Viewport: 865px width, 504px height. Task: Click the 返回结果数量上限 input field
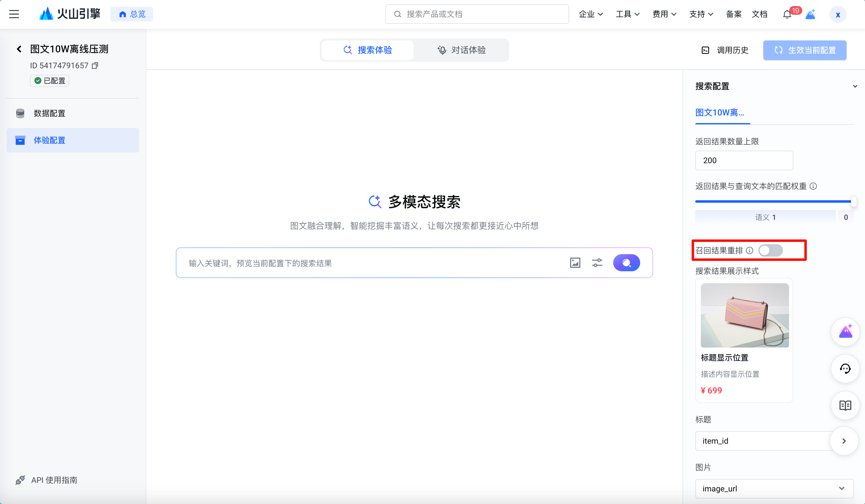point(744,160)
